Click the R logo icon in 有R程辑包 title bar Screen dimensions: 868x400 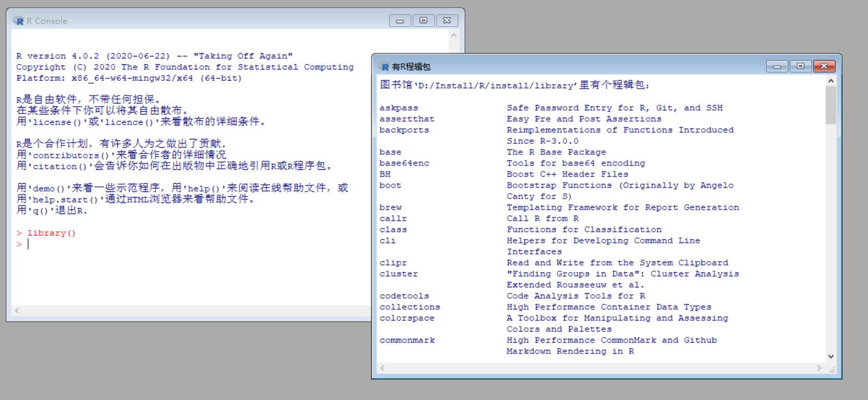(x=384, y=66)
